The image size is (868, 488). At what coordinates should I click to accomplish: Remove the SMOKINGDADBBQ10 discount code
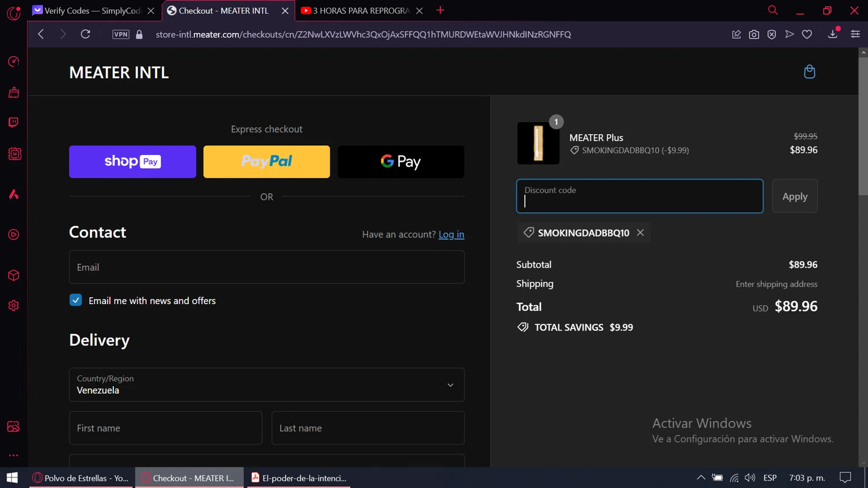point(640,232)
